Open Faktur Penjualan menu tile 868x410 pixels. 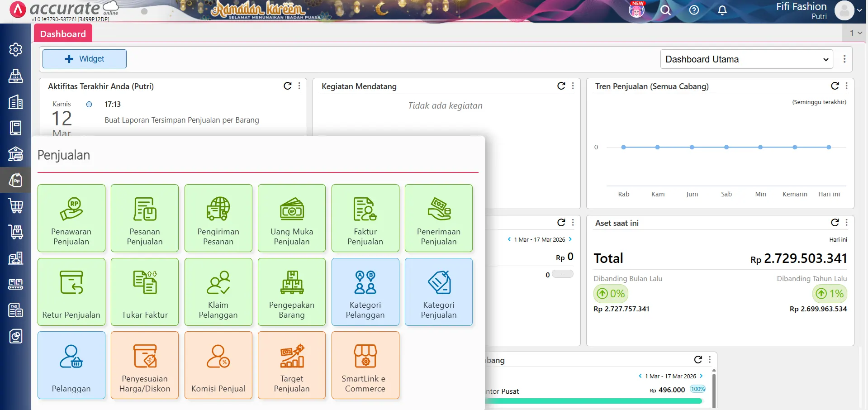[x=365, y=218]
